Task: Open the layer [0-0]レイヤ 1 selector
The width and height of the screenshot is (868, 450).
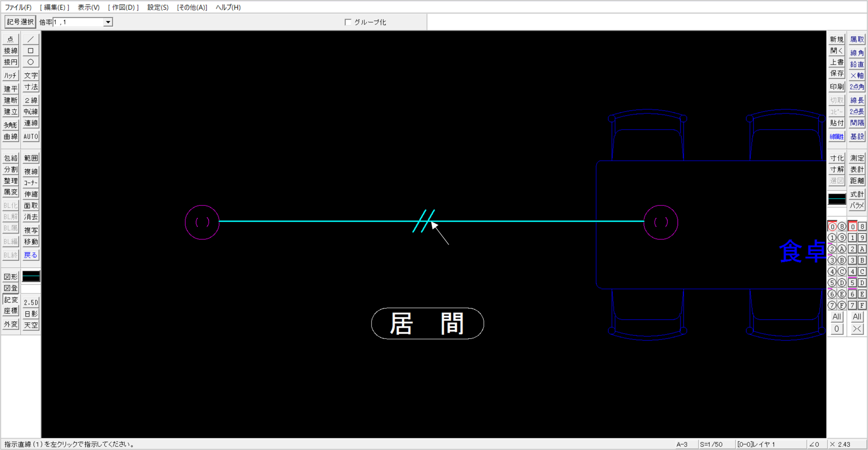Action: (x=756, y=444)
